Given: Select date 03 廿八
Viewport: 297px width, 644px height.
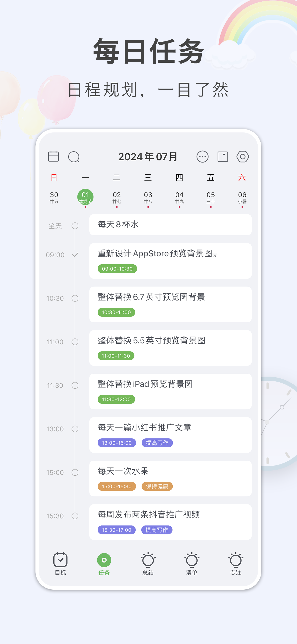Looking at the screenshot, I should pos(148,197).
